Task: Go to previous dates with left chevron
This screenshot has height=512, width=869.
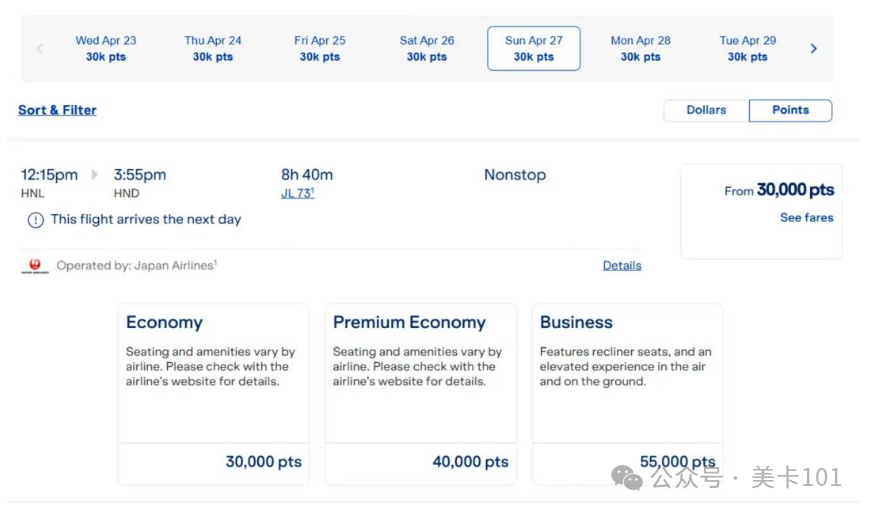Action: pos(40,49)
